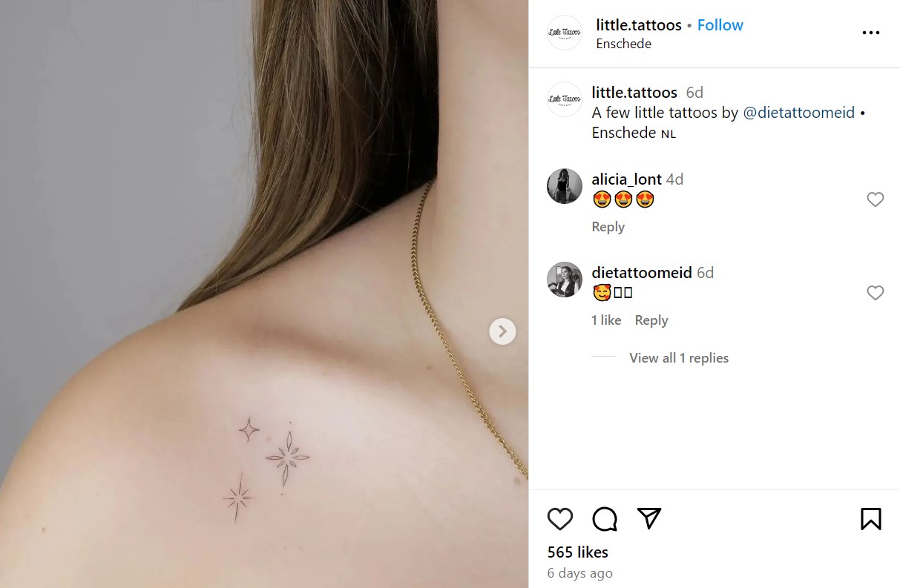Screen dimensions: 900x588
Task: Open the comments via speech bubble icon
Action: pyautogui.click(x=605, y=519)
